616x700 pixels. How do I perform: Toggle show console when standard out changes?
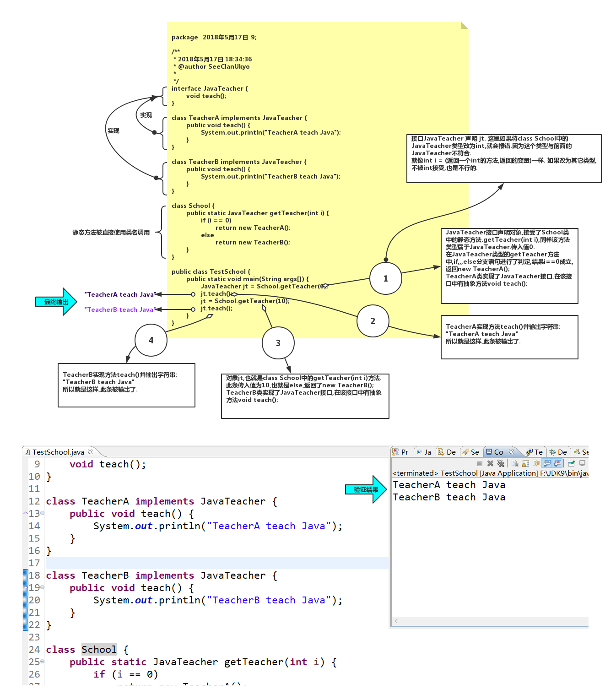click(x=547, y=463)
